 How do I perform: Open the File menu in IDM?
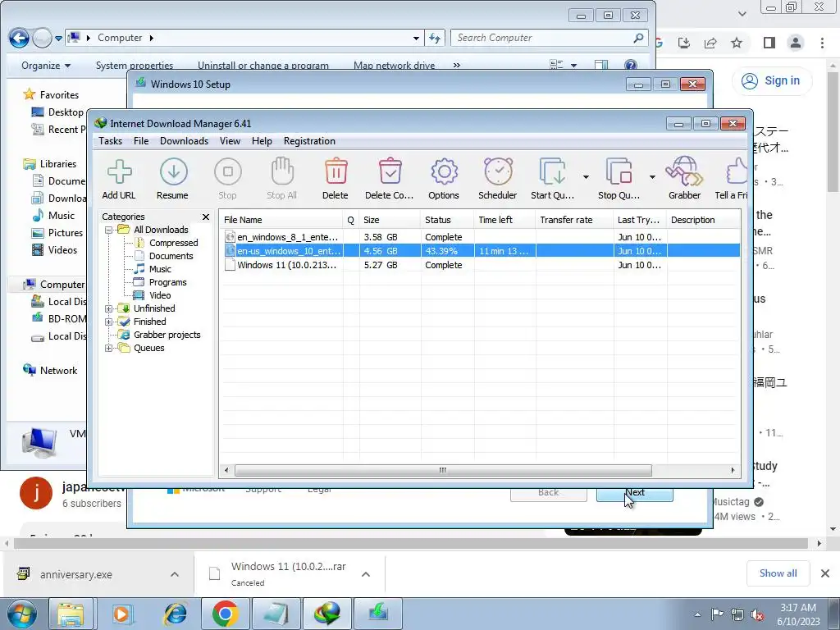click(x=141, y=141)
